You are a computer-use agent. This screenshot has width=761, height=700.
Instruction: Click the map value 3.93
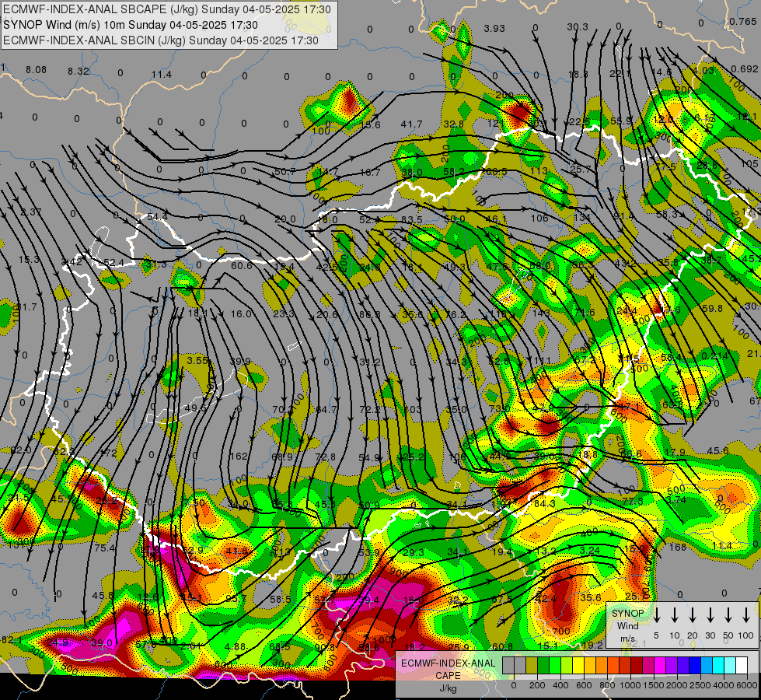click(x=494, y=29)
